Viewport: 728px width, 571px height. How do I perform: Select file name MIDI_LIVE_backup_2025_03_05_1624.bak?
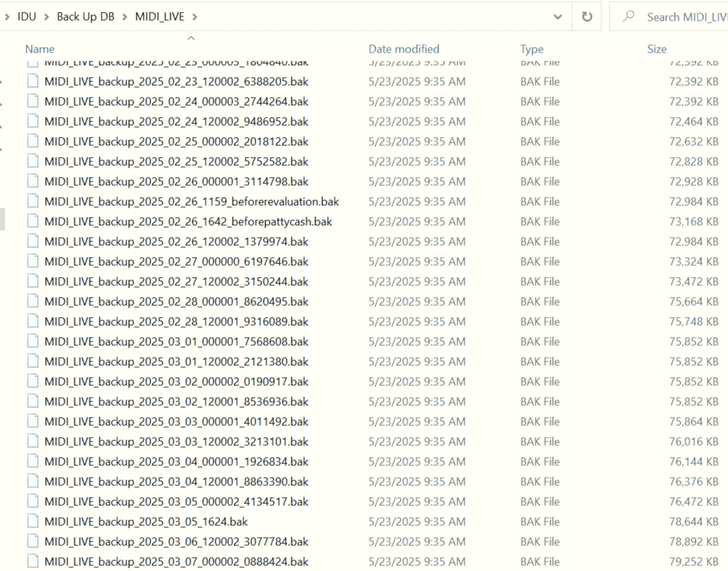point(146,521)
